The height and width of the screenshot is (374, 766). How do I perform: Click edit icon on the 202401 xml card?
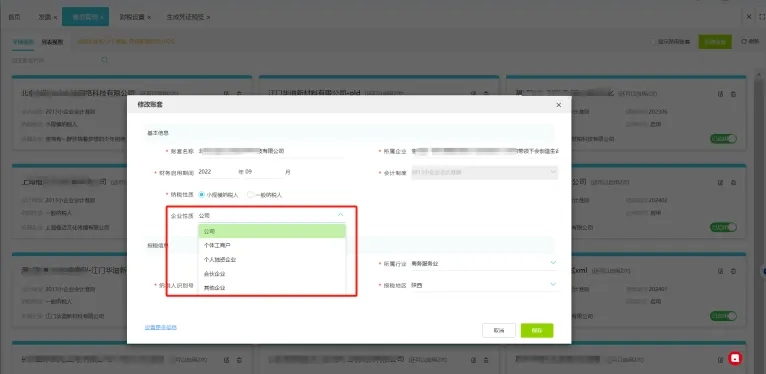pyautogui.click(x=721, y=271)
